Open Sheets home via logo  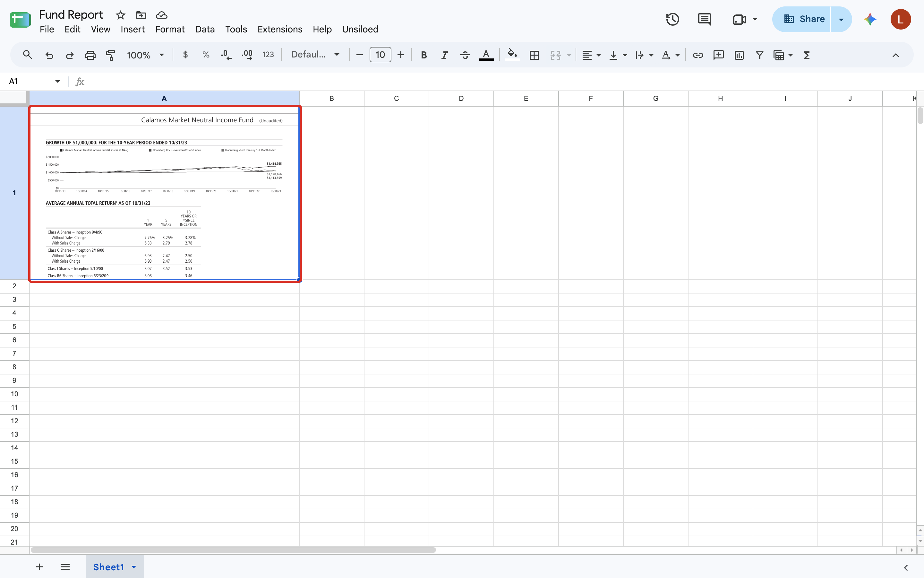20,20
